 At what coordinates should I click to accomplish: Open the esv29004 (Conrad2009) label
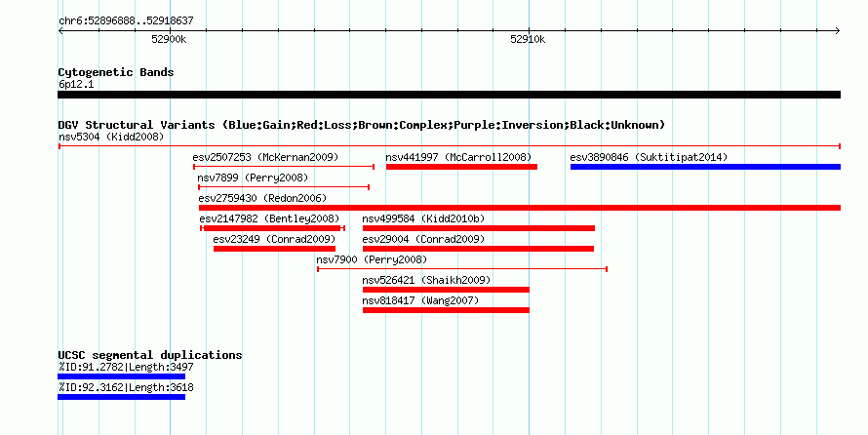(423, 239)
